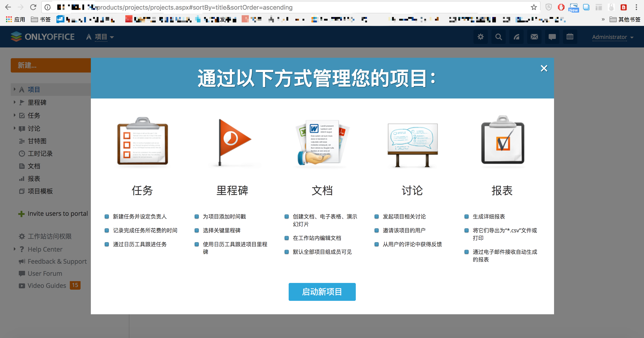Expand the 里程碑 tree item arrow
The height and width of the screenshot is (338, 644).
point(15,102)
